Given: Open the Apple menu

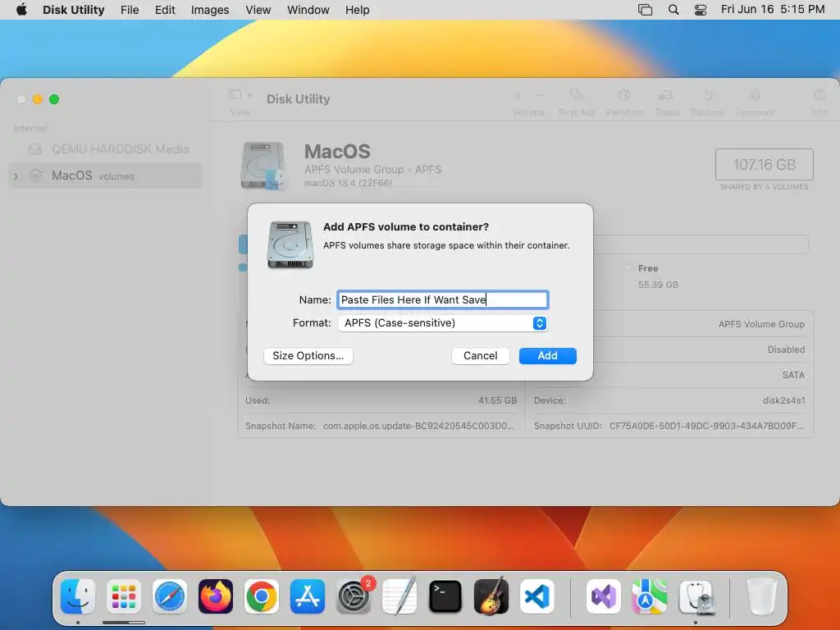Looking at the screenshot, I should point(21,10).
